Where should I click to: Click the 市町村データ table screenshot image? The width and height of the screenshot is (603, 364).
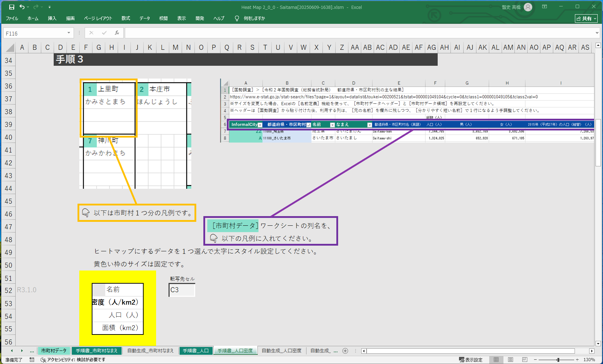tap(407, 111)
